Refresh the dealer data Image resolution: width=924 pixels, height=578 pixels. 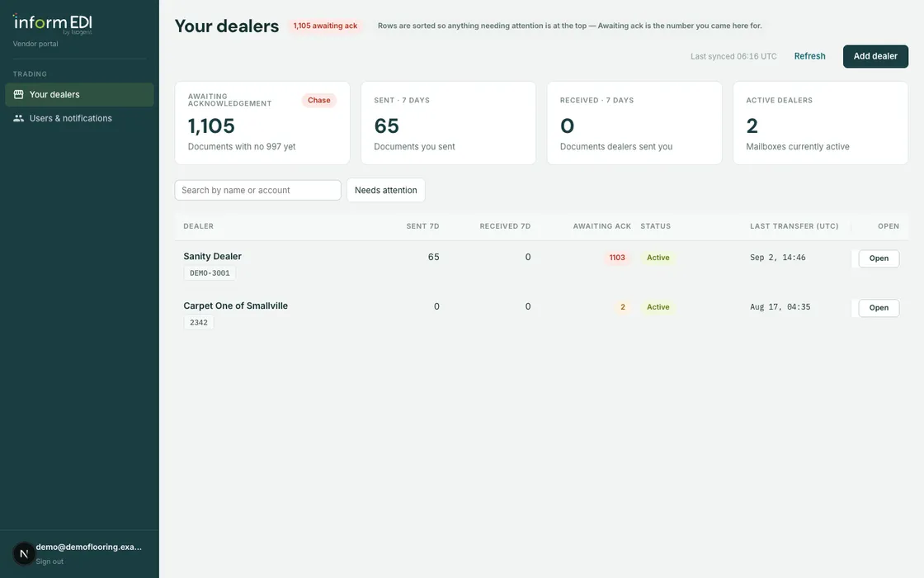click(x=809, y=56)
